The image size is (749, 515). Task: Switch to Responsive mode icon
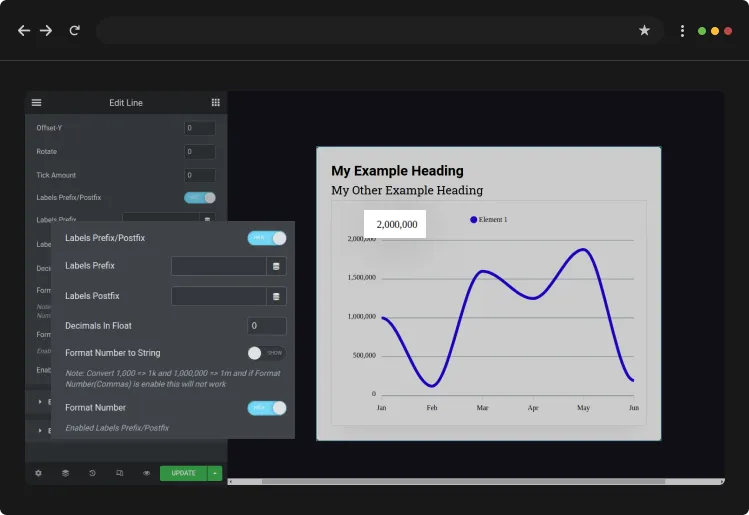coord(119,473)
